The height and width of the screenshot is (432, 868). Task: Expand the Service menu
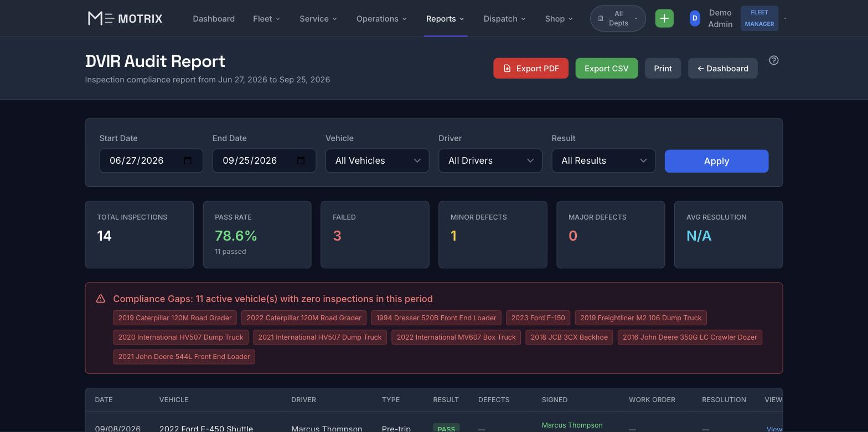tap(318, 18)
